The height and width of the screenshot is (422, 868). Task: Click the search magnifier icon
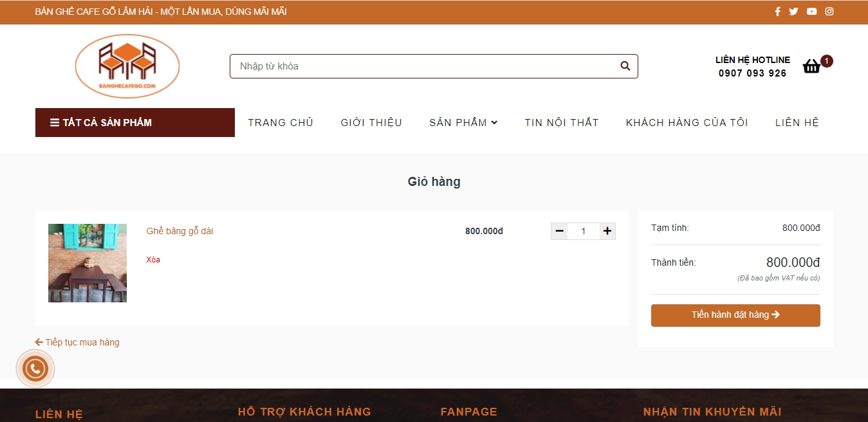pos(625,66)
